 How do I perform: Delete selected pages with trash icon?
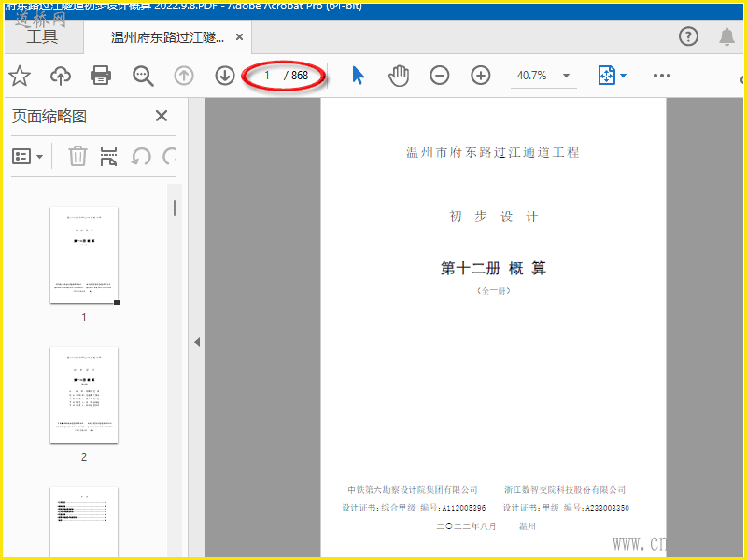click(78, 156)
